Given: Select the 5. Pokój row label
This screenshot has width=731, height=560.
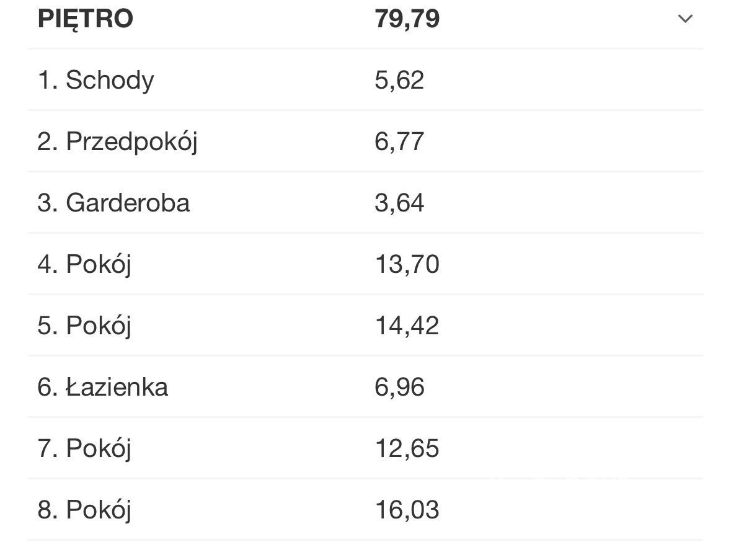Looking at the screenshot, I should click(x=84, y=326).
